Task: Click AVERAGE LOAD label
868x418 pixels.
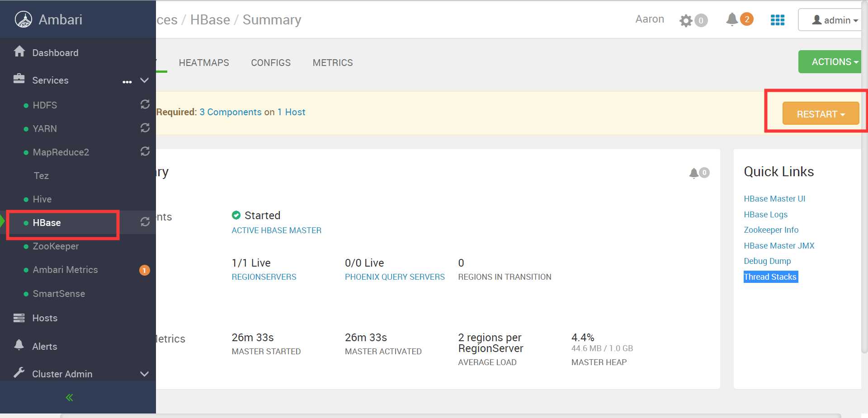Action: click(487, 362)
